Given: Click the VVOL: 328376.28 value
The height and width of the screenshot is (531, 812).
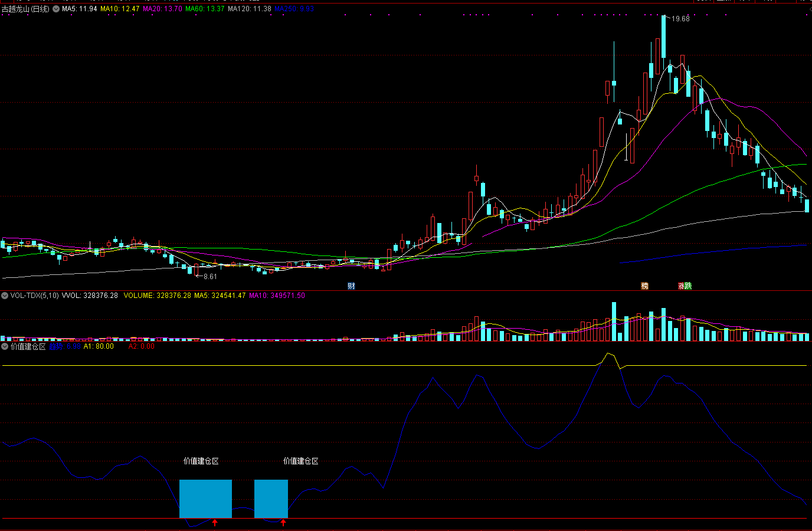Looking at the screenshot, I should point(90,296).
